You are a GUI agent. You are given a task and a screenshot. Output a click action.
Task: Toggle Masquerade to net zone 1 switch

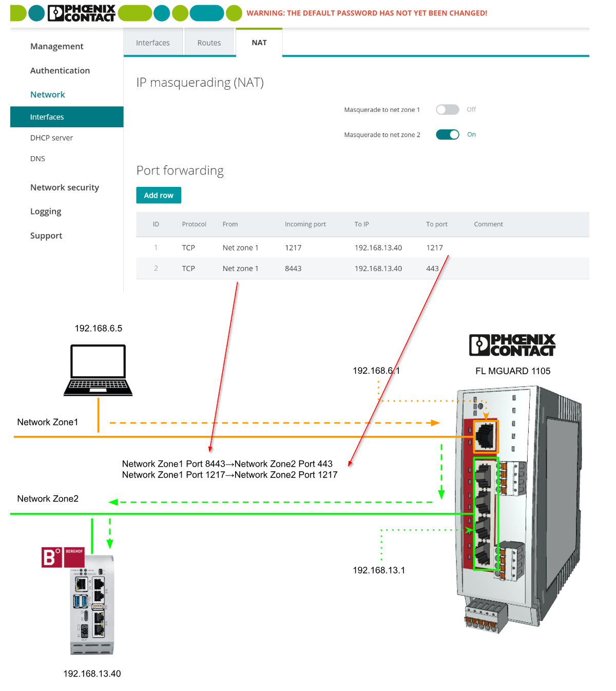click(447, 109)
